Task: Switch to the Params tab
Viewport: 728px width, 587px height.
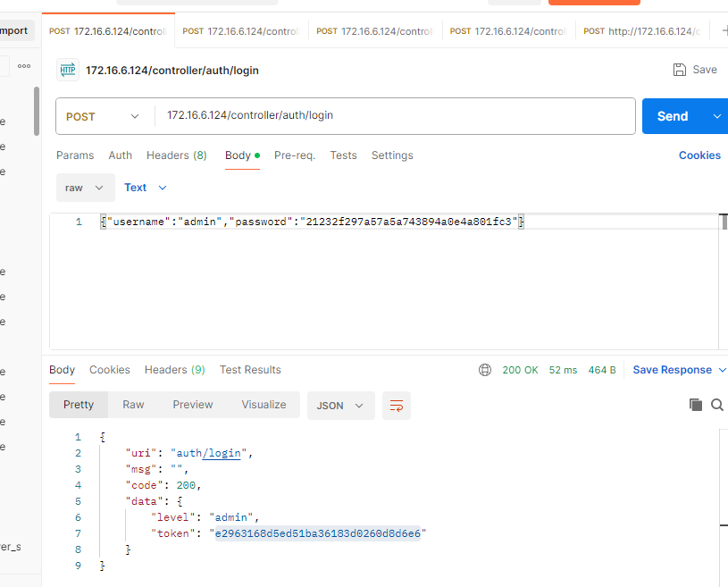Action: pos(75,155)
